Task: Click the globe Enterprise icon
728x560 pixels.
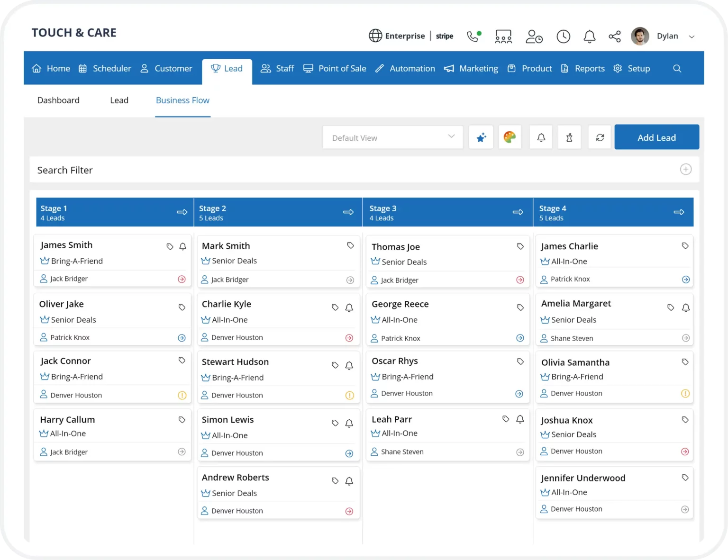Action: click(375, 36)
